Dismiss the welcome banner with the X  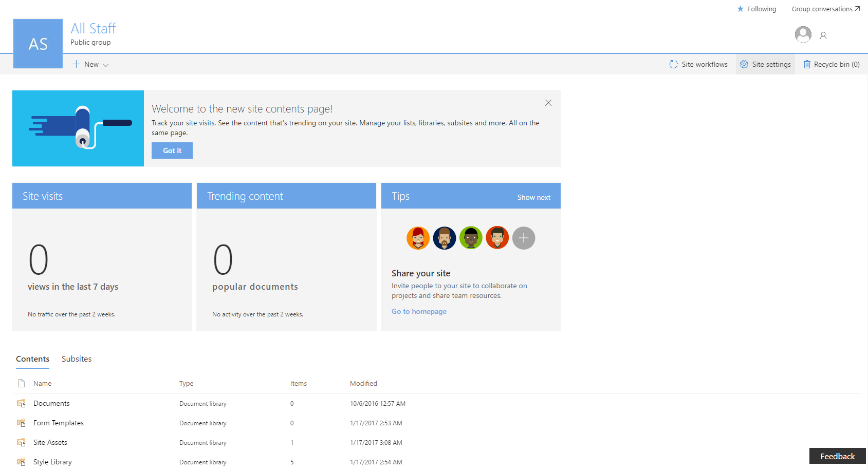(548, 103)
